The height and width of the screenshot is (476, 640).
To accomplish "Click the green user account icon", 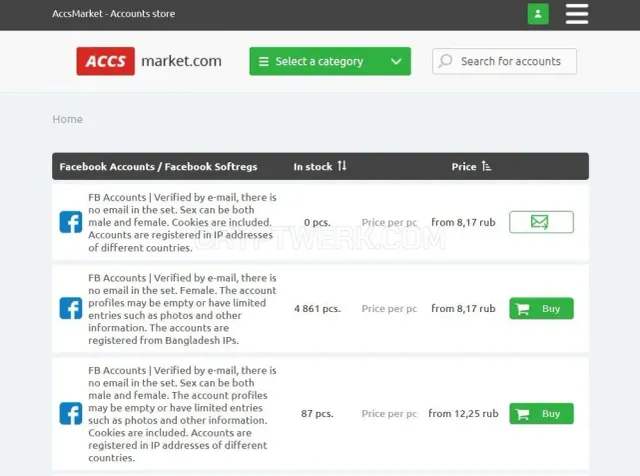I will point(538,14).
